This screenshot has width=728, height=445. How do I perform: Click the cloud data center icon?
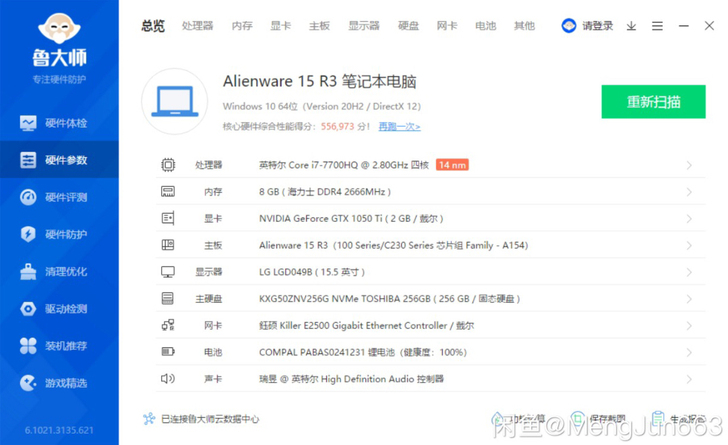149,419
